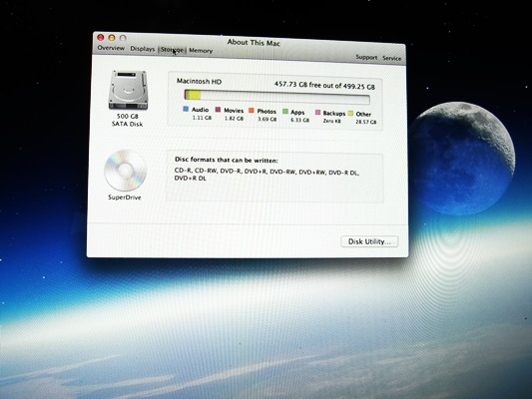Viewport: 532px width, 399px height.
Task: Open the Displays tab
Action: (x=142, y=49)
